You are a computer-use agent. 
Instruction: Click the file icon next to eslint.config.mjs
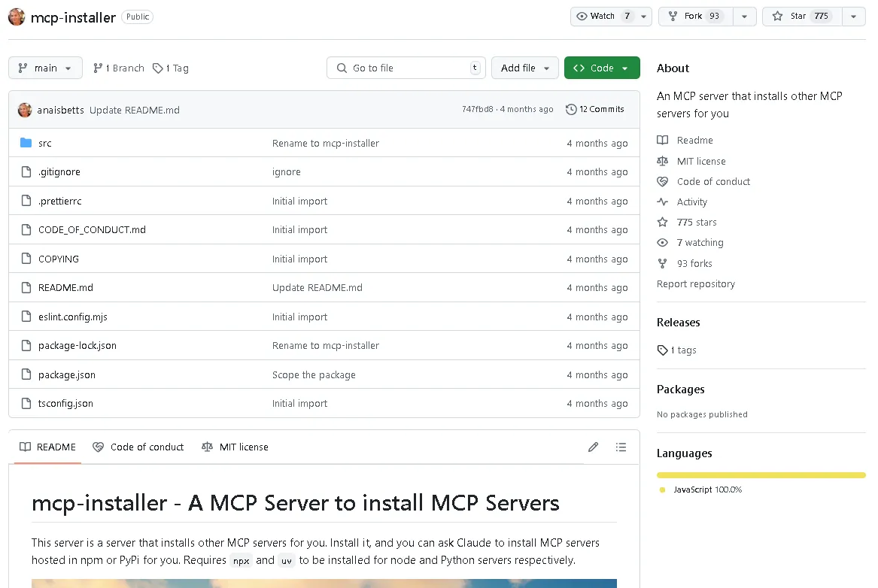point(26,317)
